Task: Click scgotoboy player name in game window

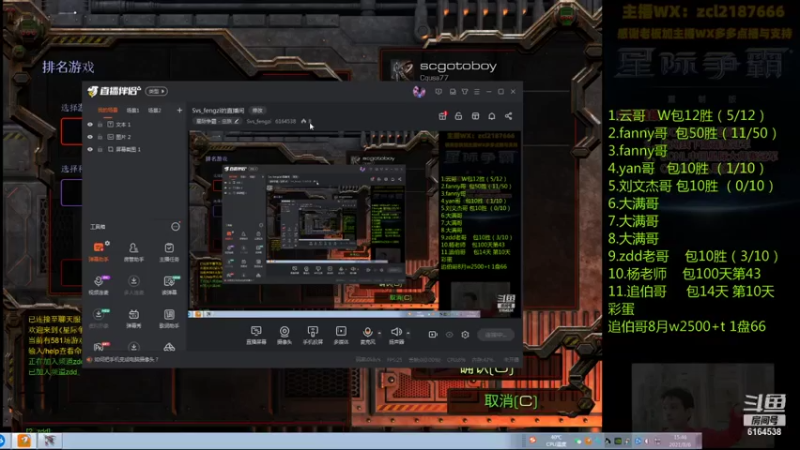Action: coord(458,66)
